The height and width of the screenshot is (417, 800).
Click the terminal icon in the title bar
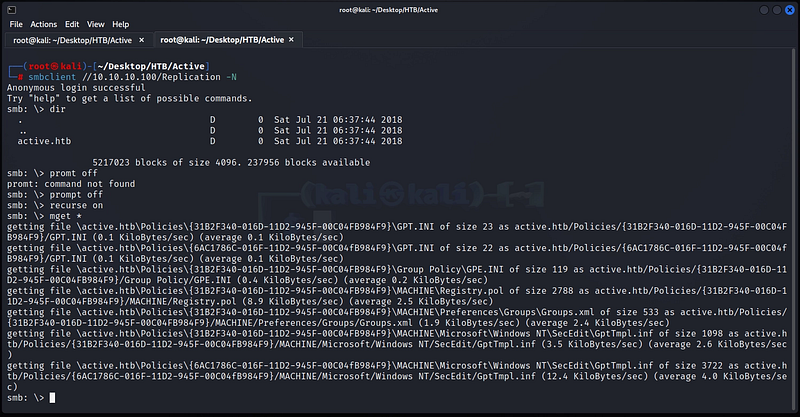click(x=12, y=10)
